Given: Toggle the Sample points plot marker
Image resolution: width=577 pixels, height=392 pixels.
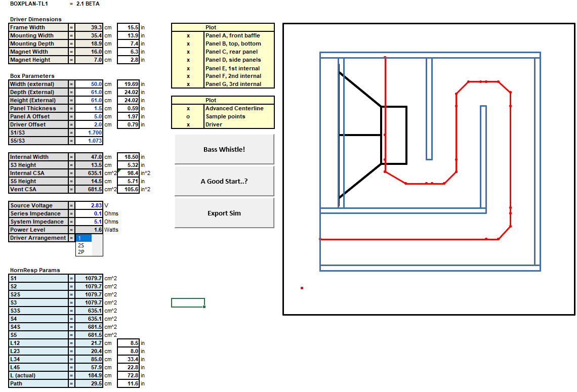Looking at the screenshot, I should pos(188,116).
